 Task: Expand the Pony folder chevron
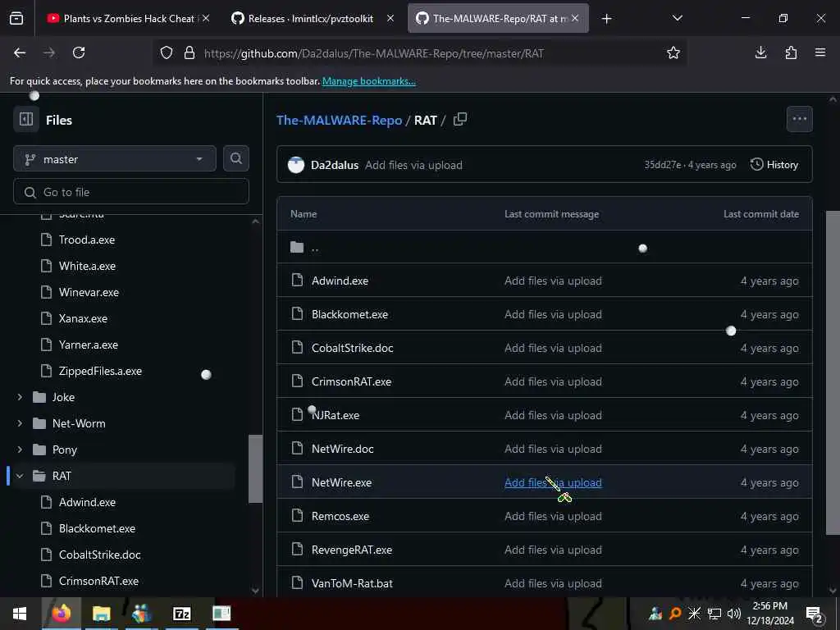point(20,450)
